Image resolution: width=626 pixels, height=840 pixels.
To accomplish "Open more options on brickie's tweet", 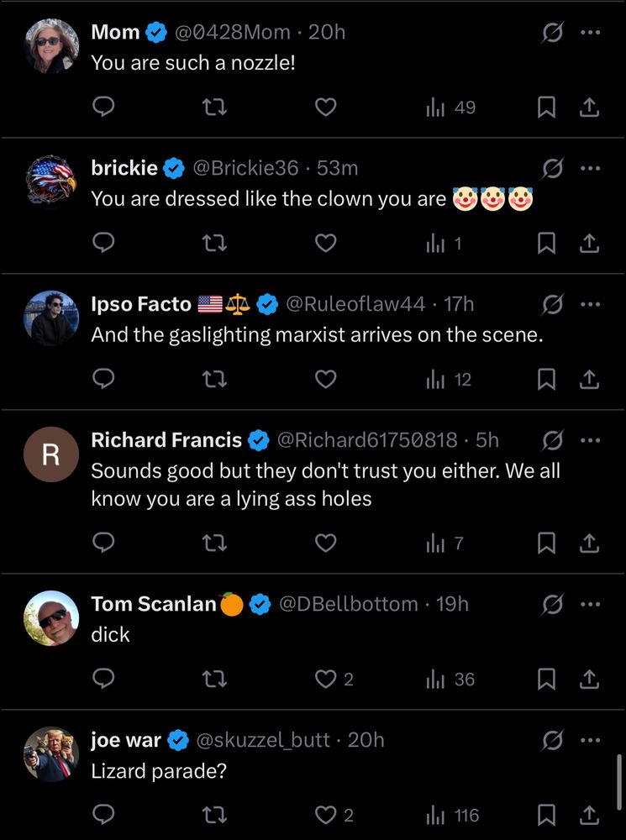I will pyautogui.click(x=590, y=169).
